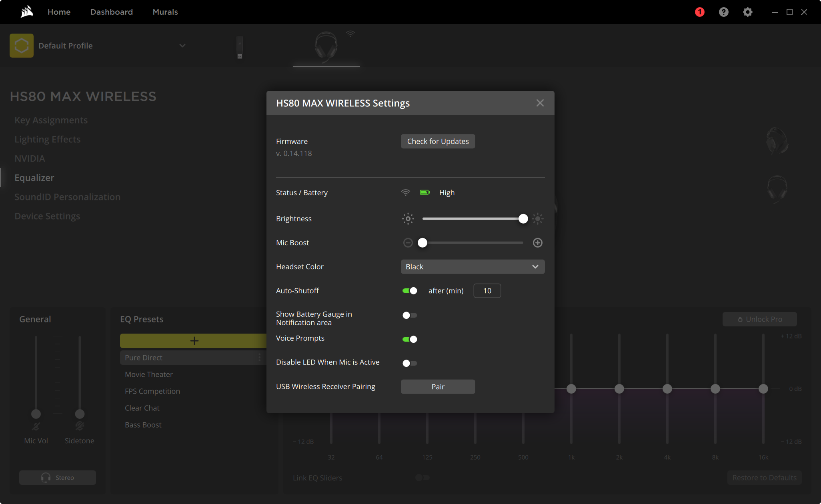Click the Auto-Shutoff minutes input field
The height and width of the screenshot is (504, 821).
(x=487, y=291)
